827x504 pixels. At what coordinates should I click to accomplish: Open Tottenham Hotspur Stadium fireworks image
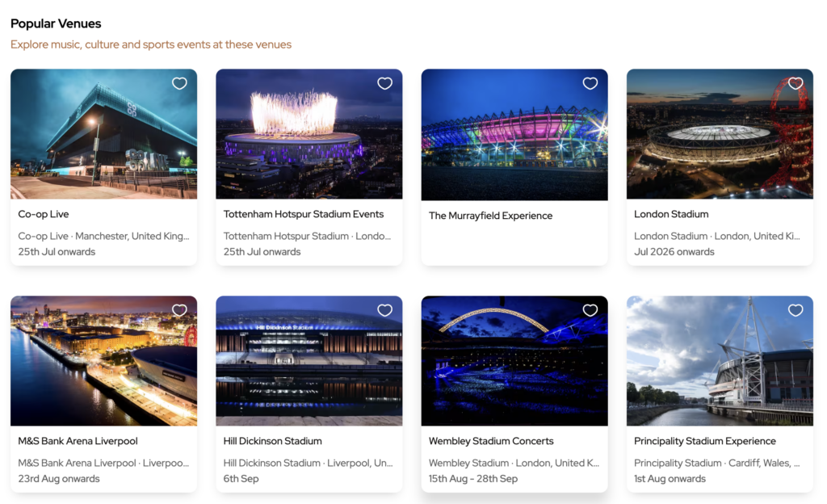pos(309,137)
